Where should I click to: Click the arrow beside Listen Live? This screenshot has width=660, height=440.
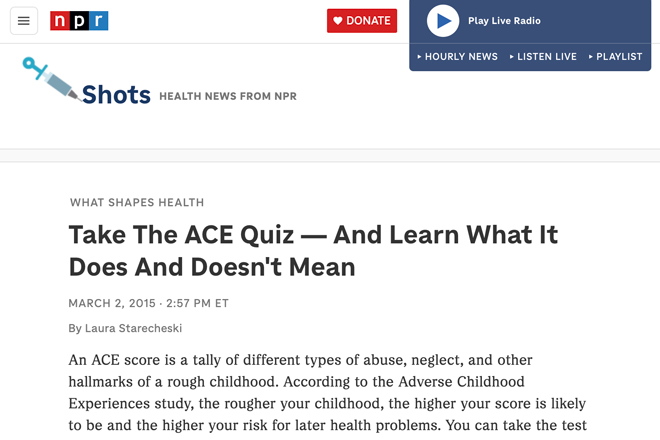point(511,56)
